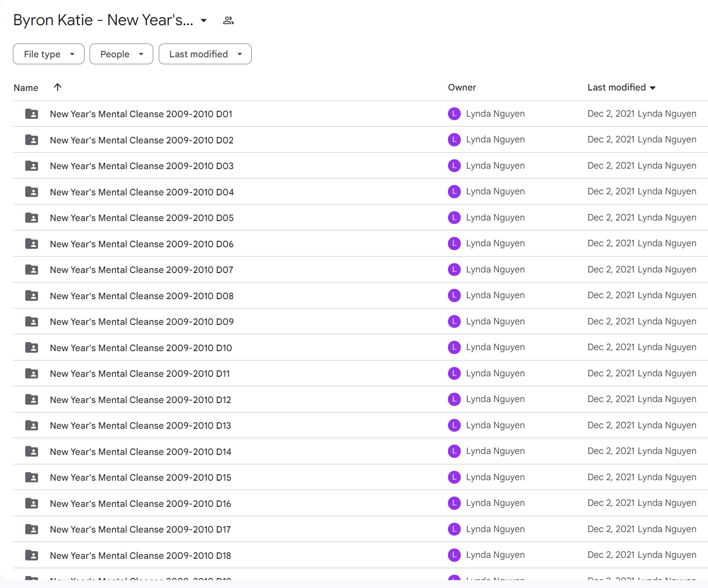708x588 pixels.
Task: Select New Year's Mental Cleanse 2009-2010 D18
Action: [140, 555]
